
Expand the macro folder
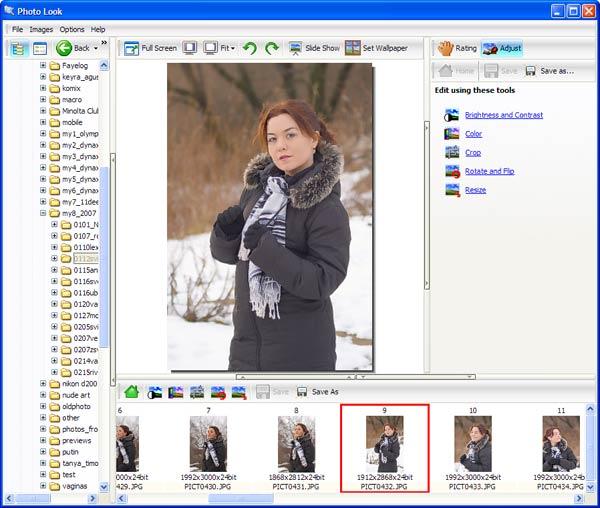[x=43, y=99]
